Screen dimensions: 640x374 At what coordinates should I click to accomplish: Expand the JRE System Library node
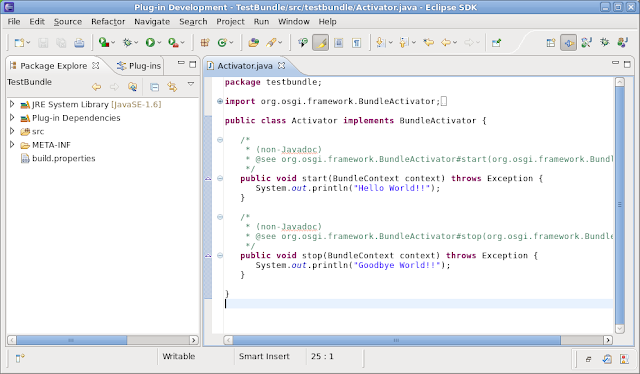tap(12, 104)
